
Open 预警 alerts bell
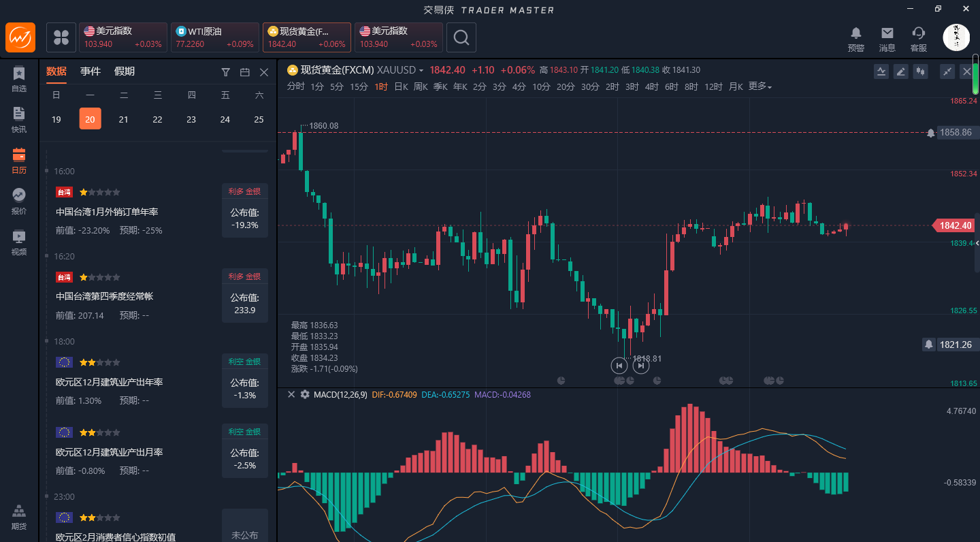pos(856,39)
